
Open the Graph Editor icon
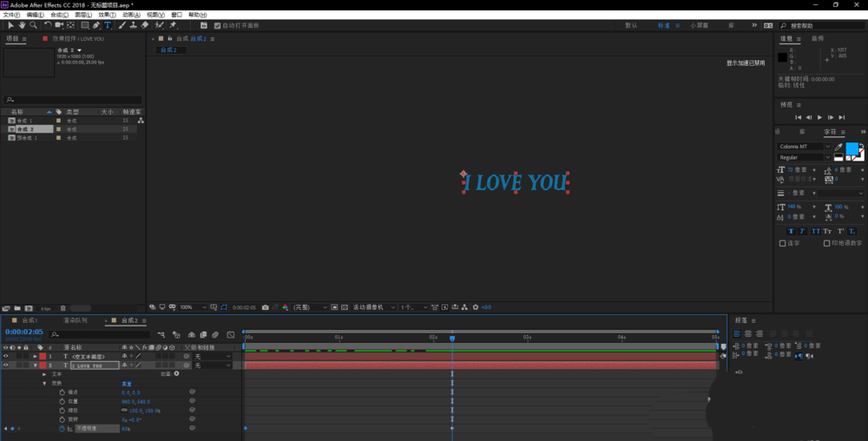[231, 335]
